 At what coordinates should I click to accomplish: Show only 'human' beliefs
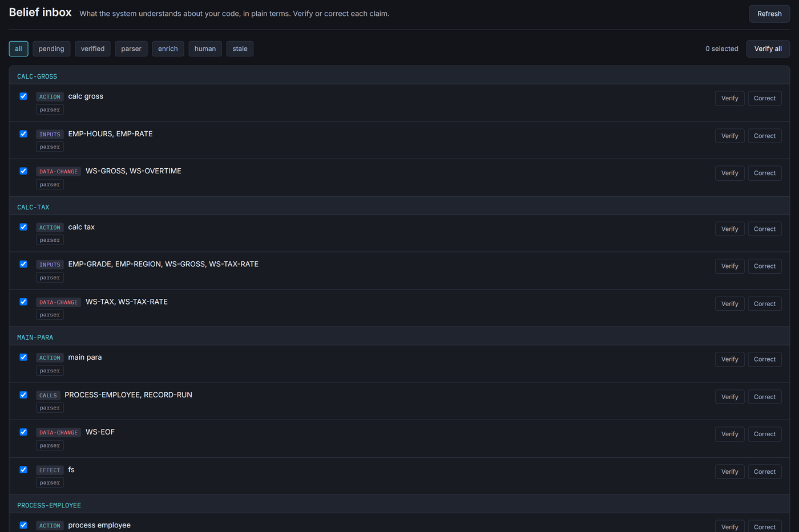(x=205, y=49)
